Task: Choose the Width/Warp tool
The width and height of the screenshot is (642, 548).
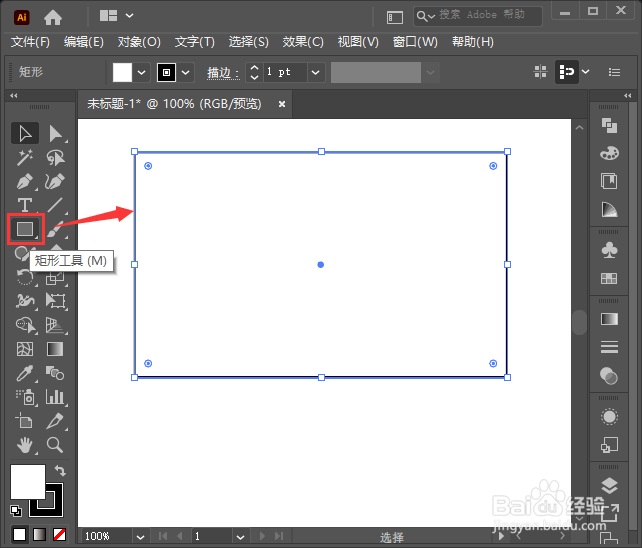Action: click(25, 301)
